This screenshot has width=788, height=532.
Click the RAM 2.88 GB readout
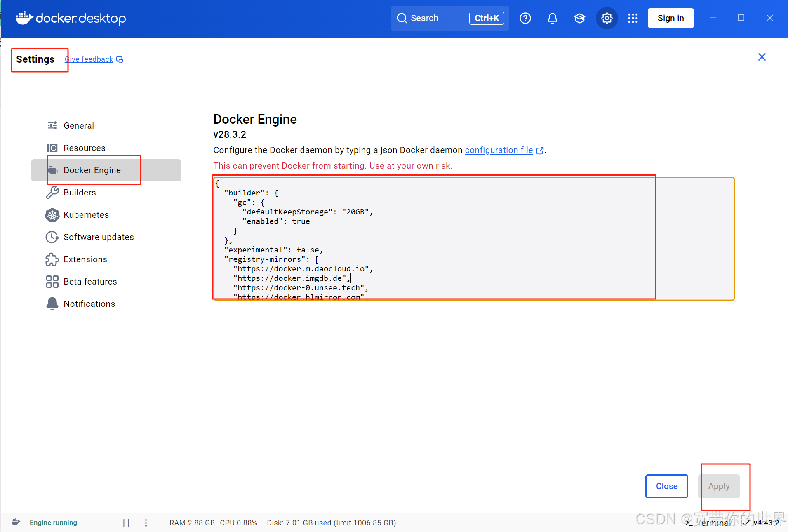click(x=192, y=523)
